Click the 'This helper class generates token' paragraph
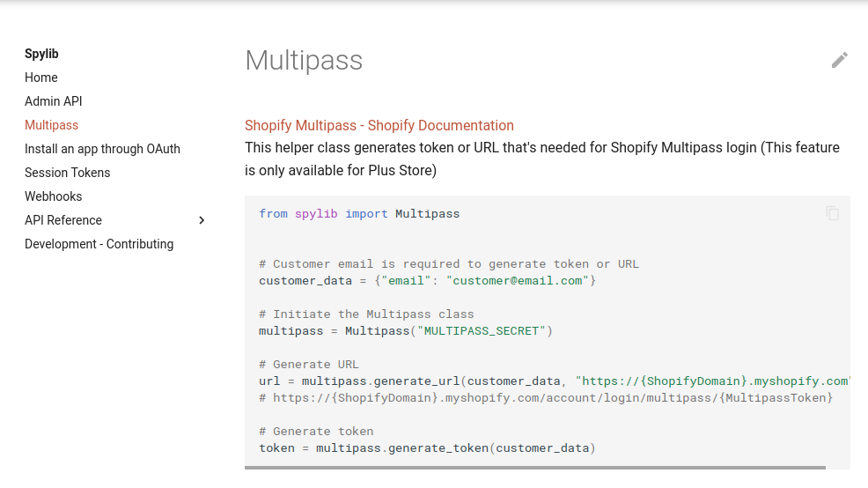This screenshot has width=868, height=488. pos(542,159)
